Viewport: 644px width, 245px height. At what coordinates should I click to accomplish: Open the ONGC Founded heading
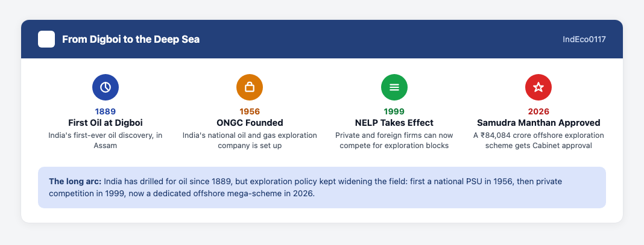pos(250,123)
